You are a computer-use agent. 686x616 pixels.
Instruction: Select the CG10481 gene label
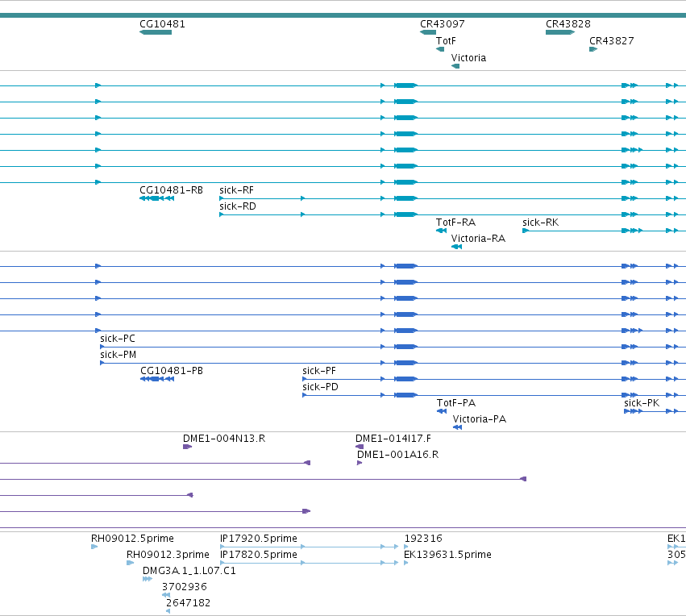tap(162, 24)
